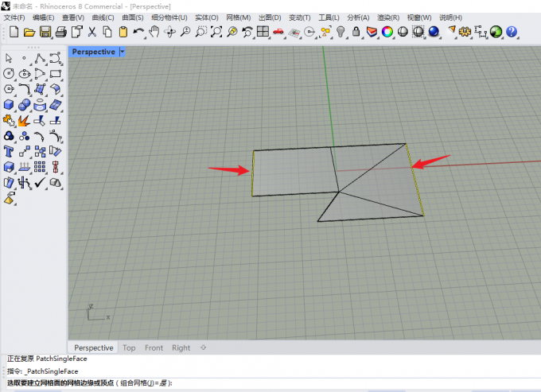Open the 编辑(E) menu
Screen dimensions: 541x392
(43, 17)
